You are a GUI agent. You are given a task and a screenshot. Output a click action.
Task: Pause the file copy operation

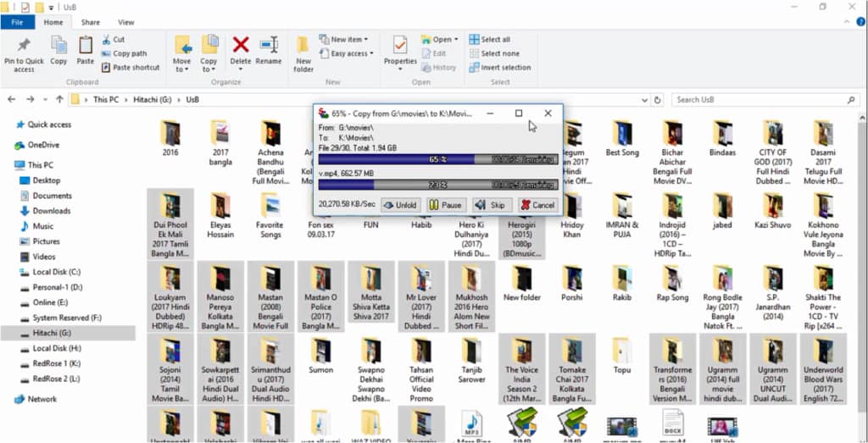point(445,205)
